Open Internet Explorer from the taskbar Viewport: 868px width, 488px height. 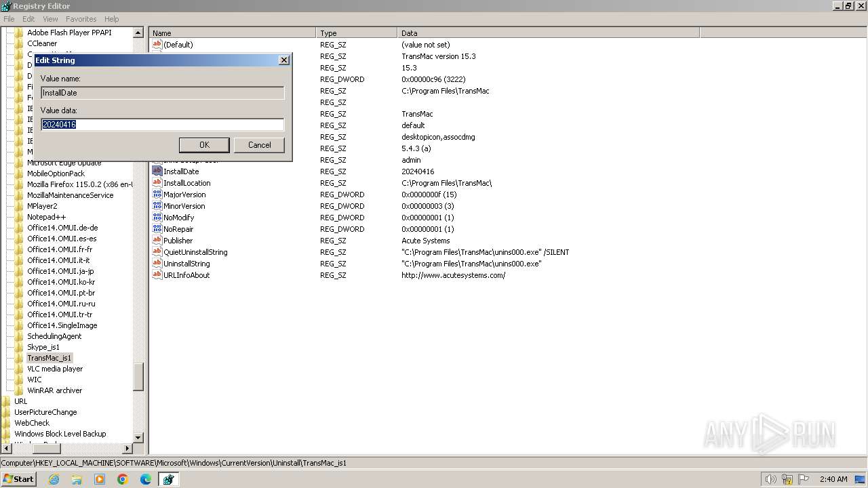[54, 479]
